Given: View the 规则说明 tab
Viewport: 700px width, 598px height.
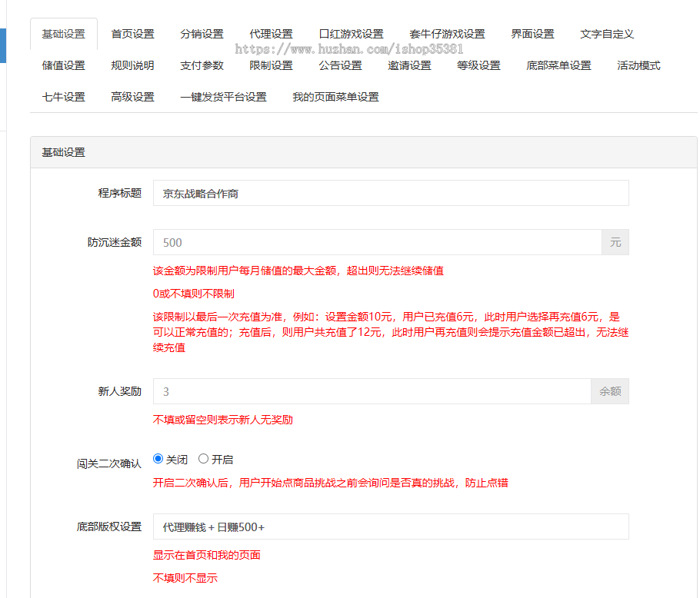Looking at the screenshot, I should tap(132, 65).
